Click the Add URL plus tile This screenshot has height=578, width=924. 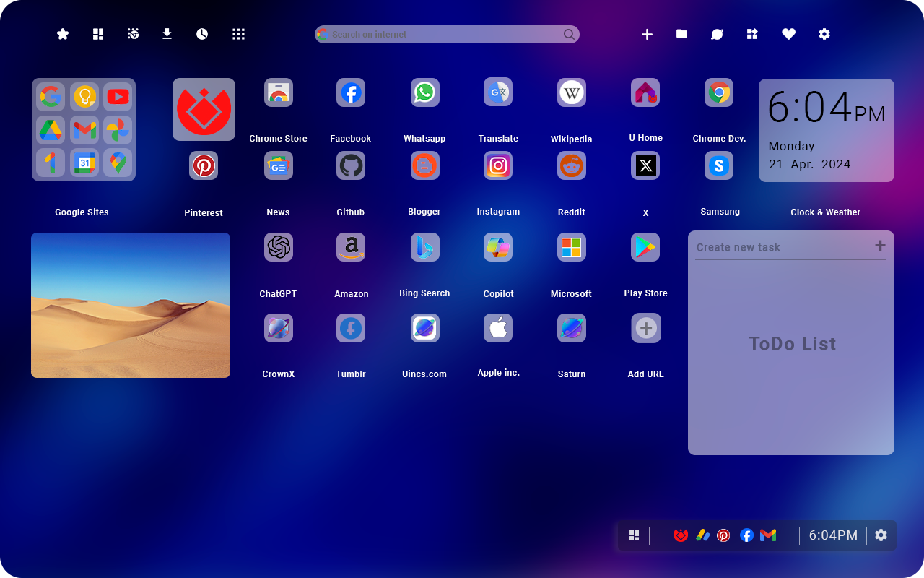pyautogui.click(x=645, y=328)
